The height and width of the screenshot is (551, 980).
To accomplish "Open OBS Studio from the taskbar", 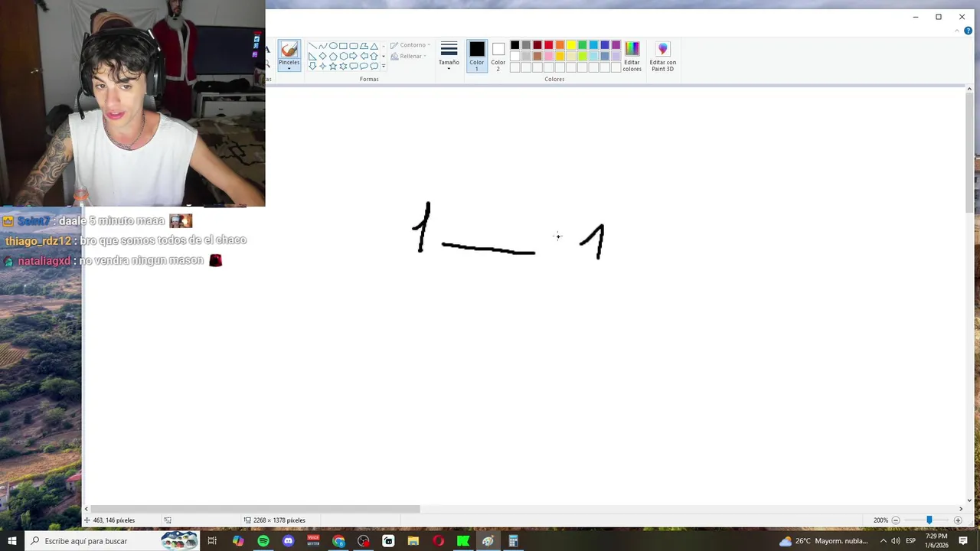I will click(364, 541).
